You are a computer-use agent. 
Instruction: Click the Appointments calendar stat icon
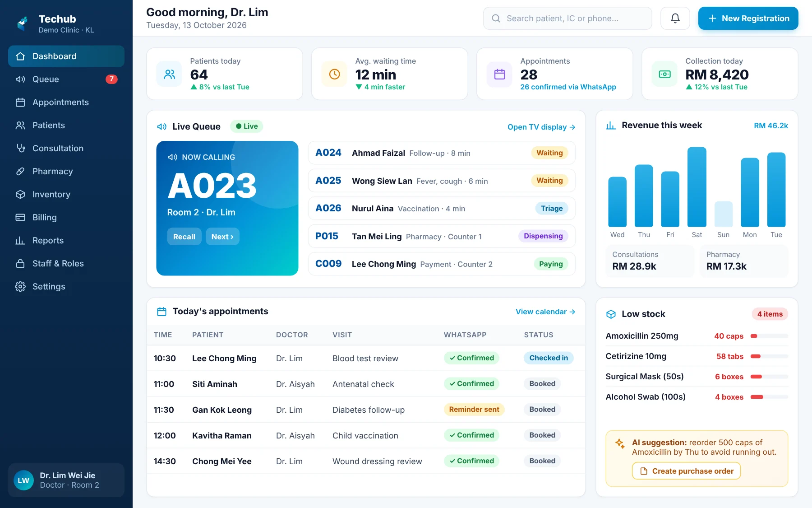500,74
